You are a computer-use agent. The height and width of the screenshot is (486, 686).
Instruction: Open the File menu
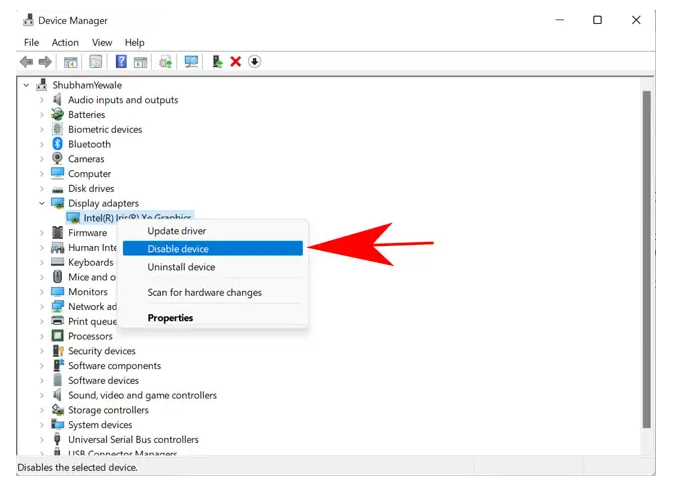32,42
